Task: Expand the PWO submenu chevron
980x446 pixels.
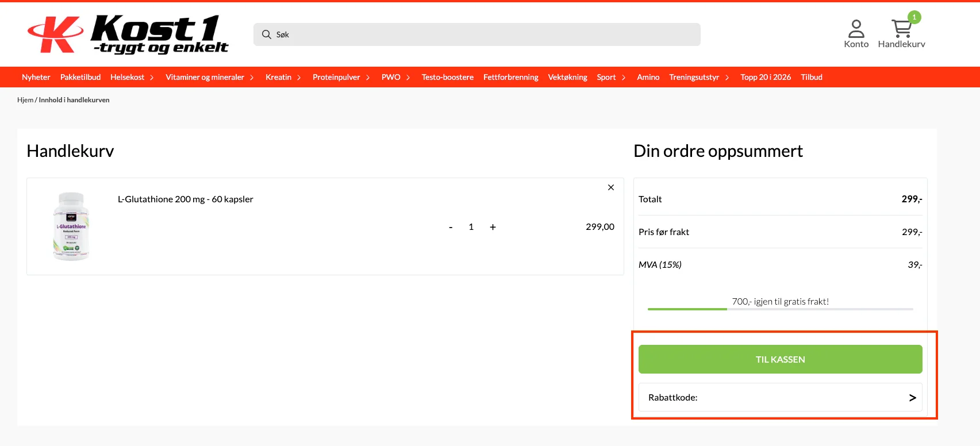Action: click(x=408, y=78)
